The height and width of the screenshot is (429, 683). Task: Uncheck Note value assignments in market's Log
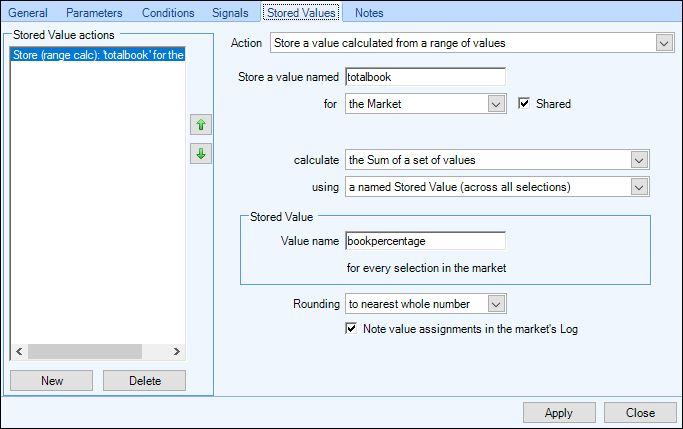pos(351,328)
